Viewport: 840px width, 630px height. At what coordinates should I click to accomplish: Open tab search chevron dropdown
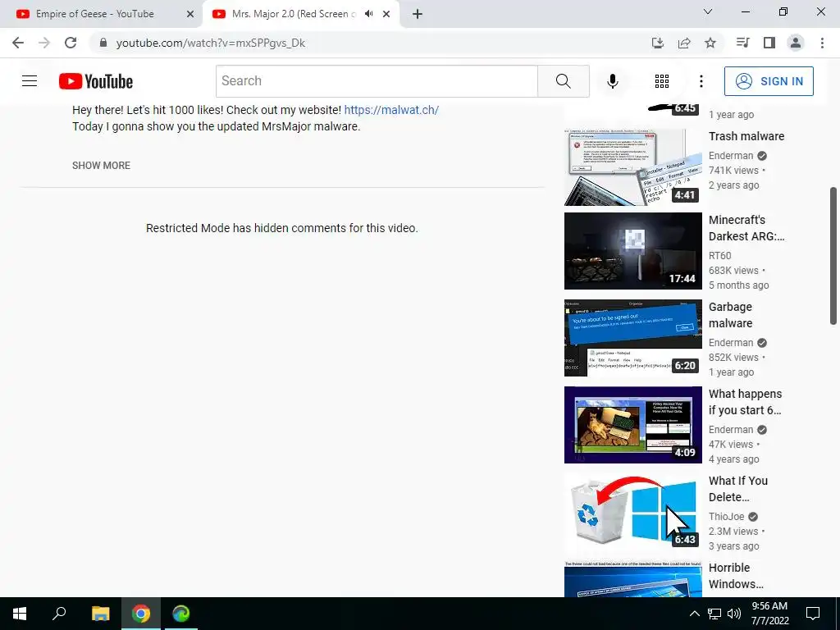click(x=708, y=11)
